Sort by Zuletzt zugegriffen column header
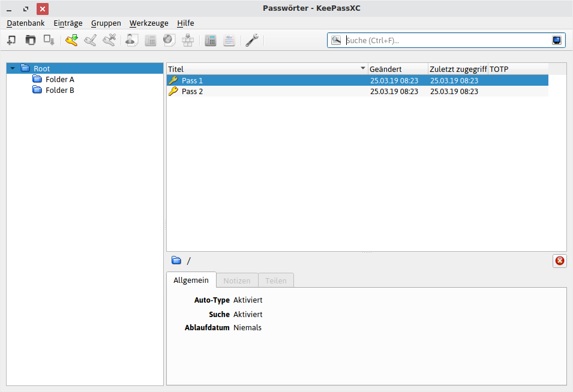This screenshot has width=573, height=392. [x=458, y=69]
